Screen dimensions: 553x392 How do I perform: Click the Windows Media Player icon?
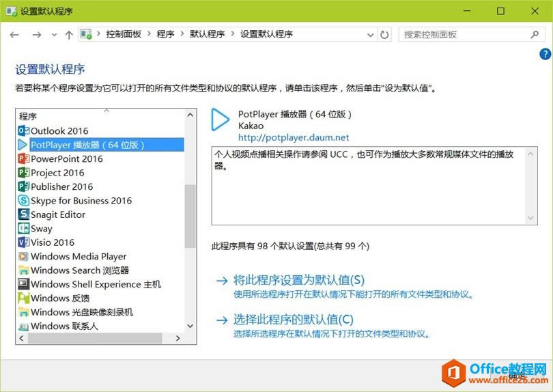(23, 256)
